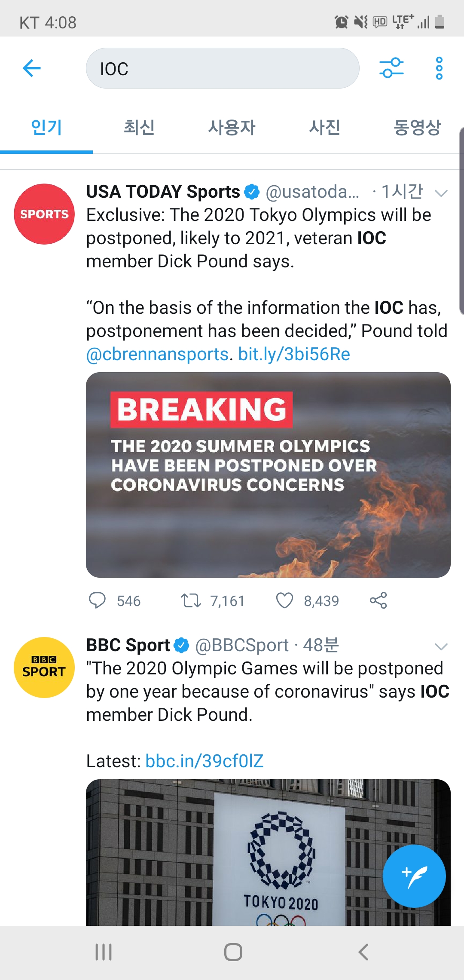Image resolution: width=464 pixels, height=980 pixels.
Task: Open the bit.ly/3bi56Re link
Action: [294, 354]
